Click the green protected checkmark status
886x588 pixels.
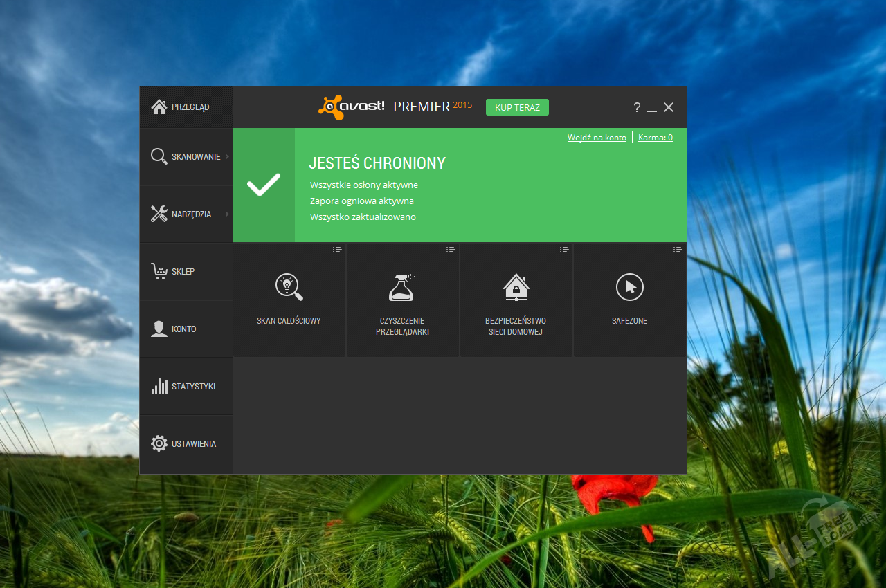tap(264, 185)
